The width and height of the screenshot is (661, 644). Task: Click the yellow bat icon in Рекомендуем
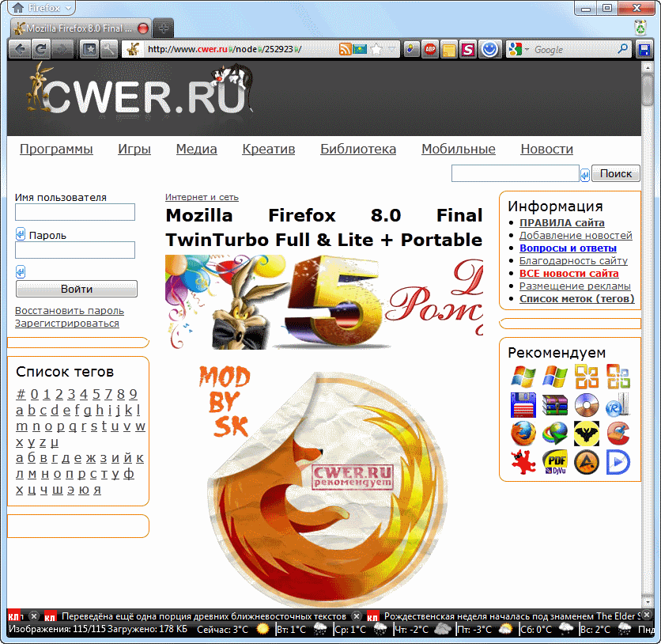coord(587,434)
